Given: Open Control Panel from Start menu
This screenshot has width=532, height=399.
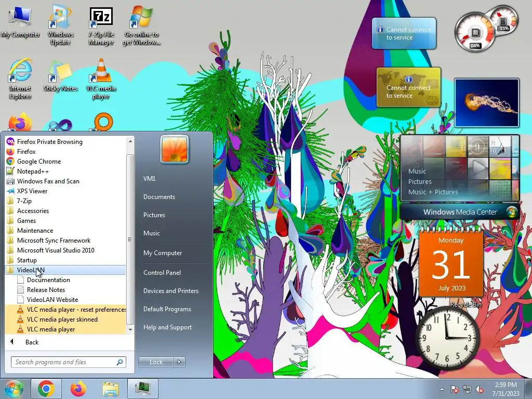Looking at the screenshot, I should coord(162,272).
